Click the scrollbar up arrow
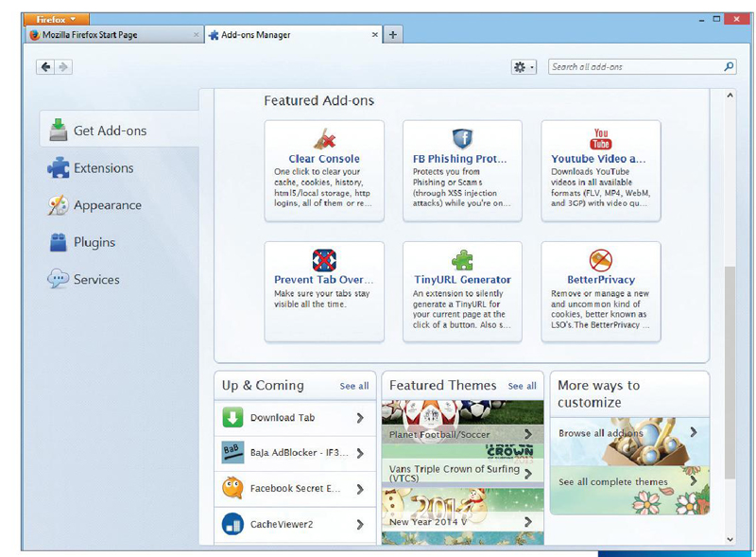 pyautogui.click(x=730, y=96)
